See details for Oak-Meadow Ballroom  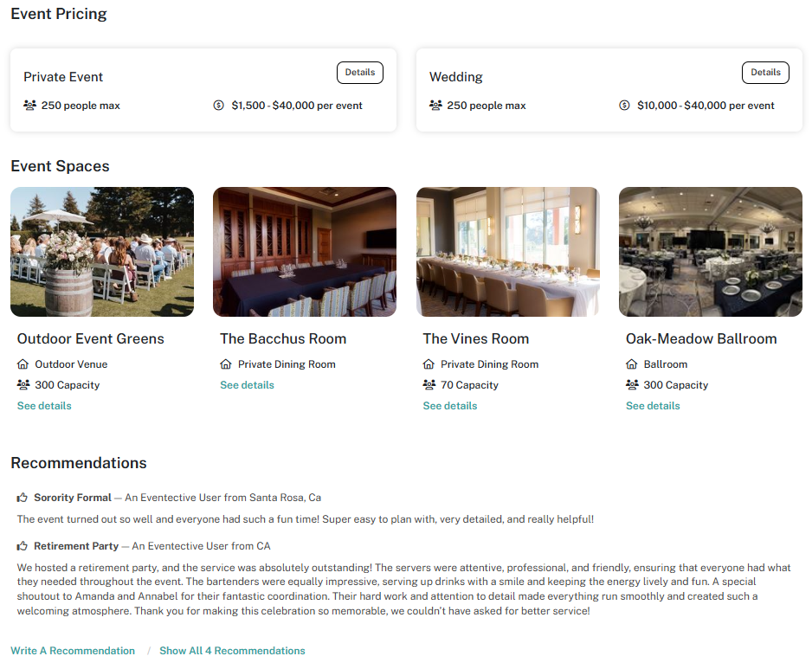[653, 406]
